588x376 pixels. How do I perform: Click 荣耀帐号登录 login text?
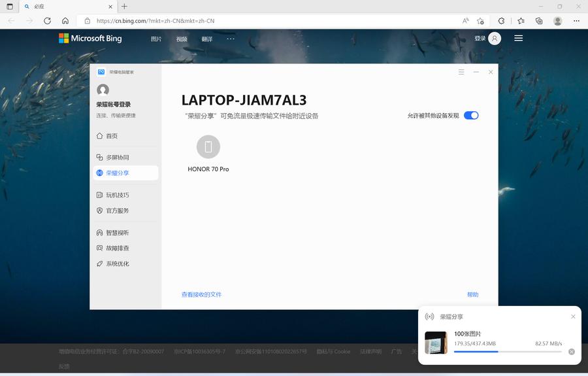pyautogui.click(x=114, y=105)
